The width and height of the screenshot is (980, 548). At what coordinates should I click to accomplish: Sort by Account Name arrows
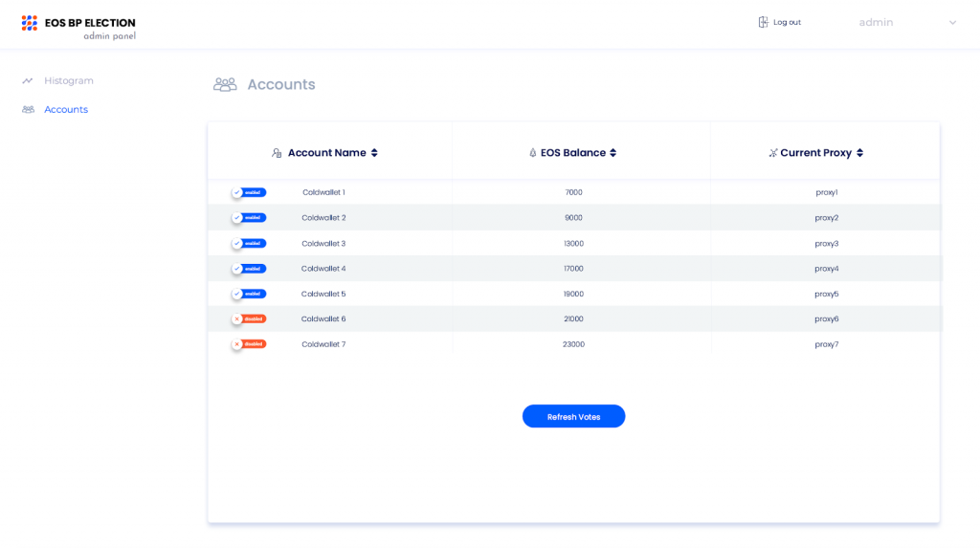coord(374,153)
